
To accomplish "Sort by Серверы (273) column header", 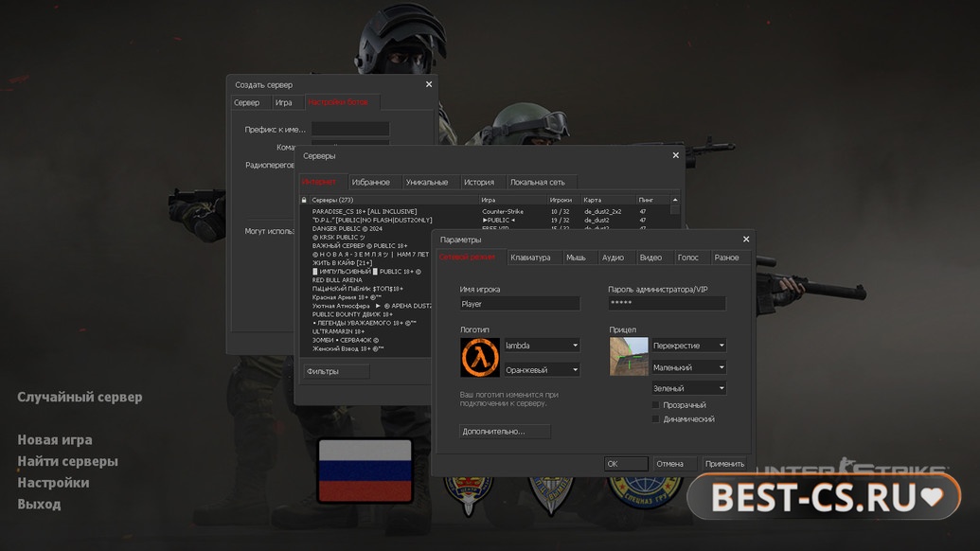I will point(395,200).
